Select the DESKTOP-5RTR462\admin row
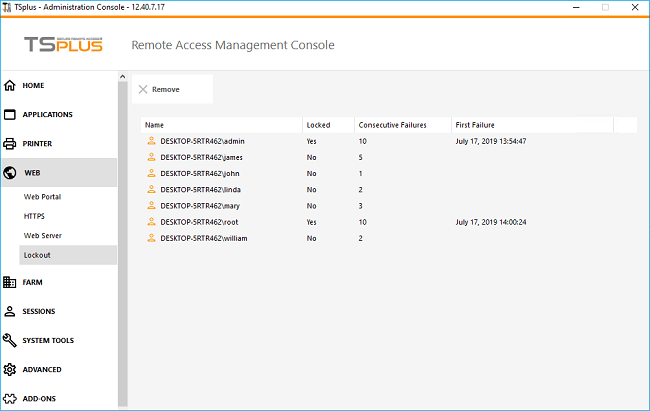The width and height of the screenshot is (650, 411). pyautogui.click(x=389, y=141)
